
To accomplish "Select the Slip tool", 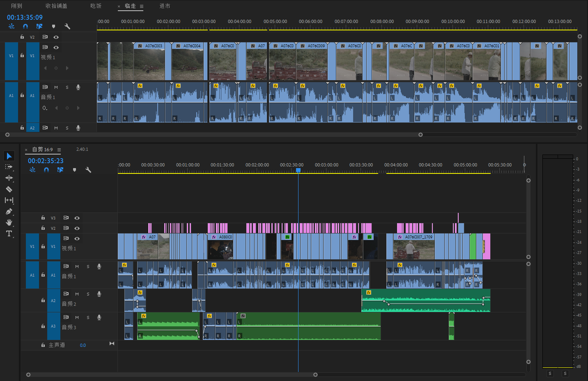I will coord(9,200).
